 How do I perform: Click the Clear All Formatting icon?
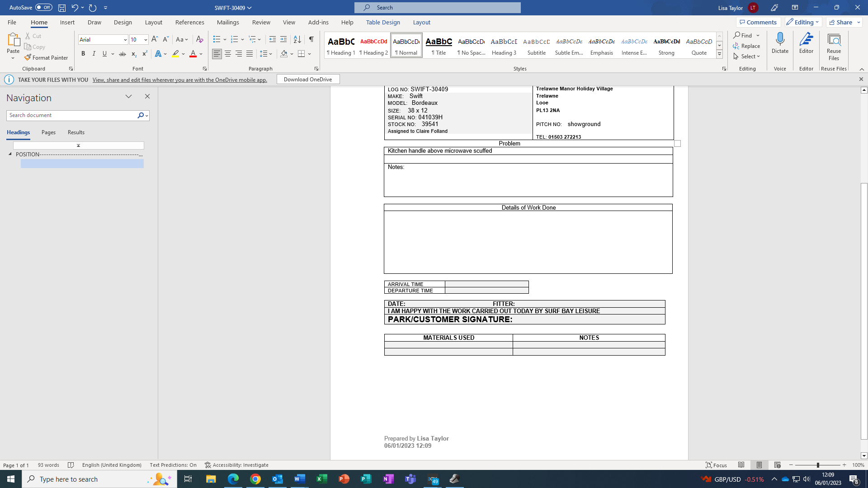pos(199,39)
